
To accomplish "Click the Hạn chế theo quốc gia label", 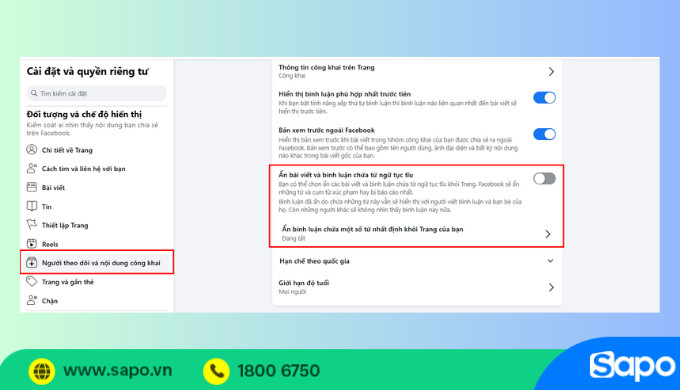I will tap(314, 261).
